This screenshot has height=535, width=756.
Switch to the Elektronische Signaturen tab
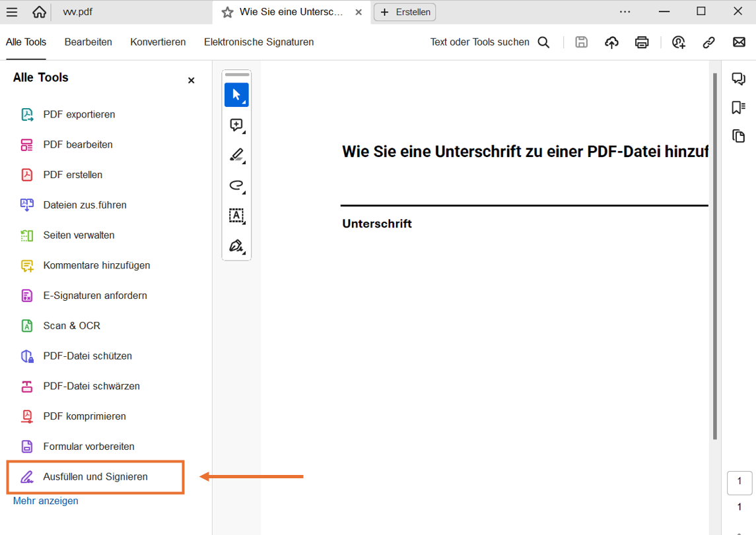click(x=259, y=42)
